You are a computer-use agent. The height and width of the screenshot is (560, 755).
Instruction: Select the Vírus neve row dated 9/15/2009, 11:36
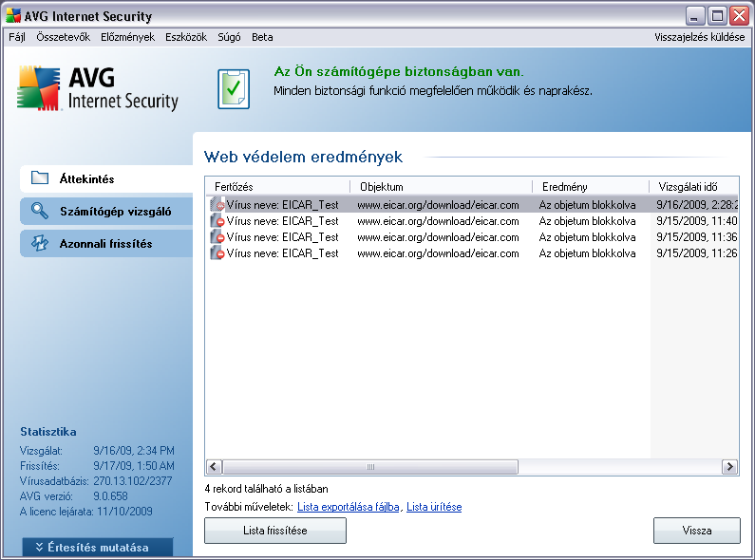point(473,237)
